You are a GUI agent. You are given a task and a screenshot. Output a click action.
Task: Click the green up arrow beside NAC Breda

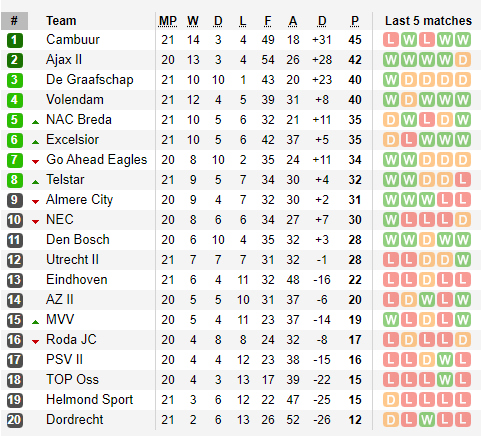[35, 122]
